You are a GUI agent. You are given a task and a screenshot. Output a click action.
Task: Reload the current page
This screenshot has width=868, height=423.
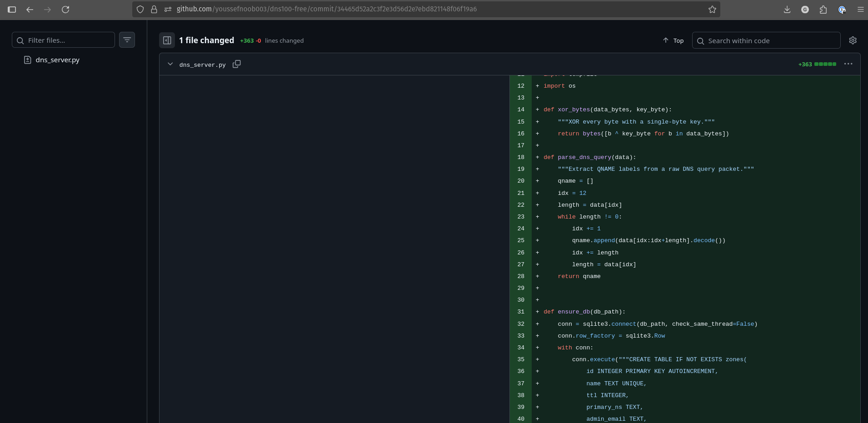pos(65,10)
